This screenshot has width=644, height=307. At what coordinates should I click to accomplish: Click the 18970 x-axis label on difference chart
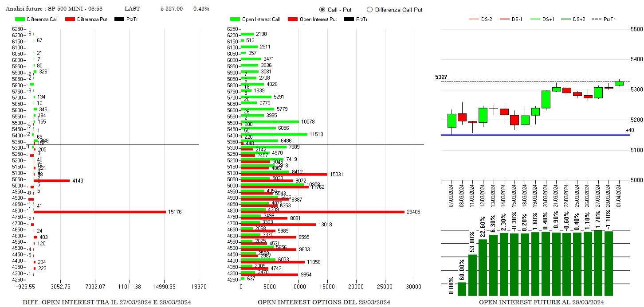pos(199,287)
